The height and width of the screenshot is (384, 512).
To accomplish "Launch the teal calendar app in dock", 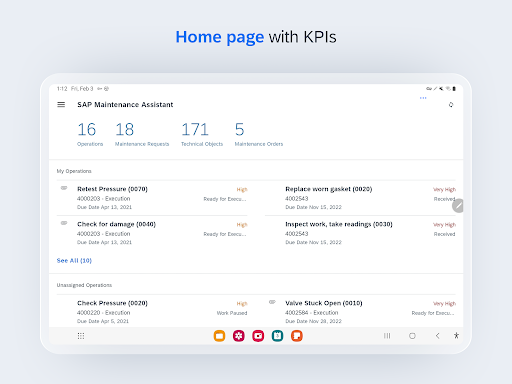I will coord(277,336).
